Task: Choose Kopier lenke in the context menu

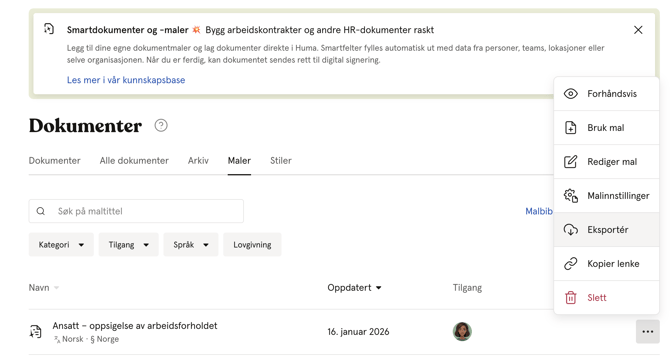Action: [606, 264]
